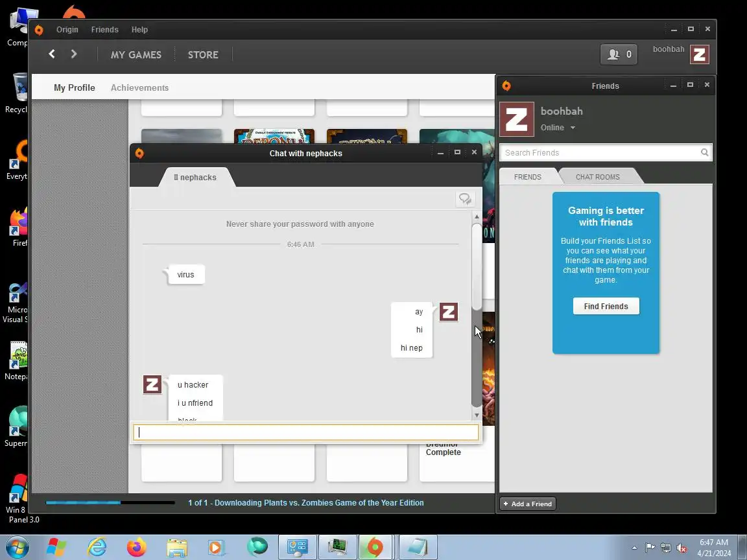Image resolution: width=747 pixels, height=560 pixels.
Task: Click the Origin logo in the chat window title bar
Action: pyautogui.click(x=139, y=154)
